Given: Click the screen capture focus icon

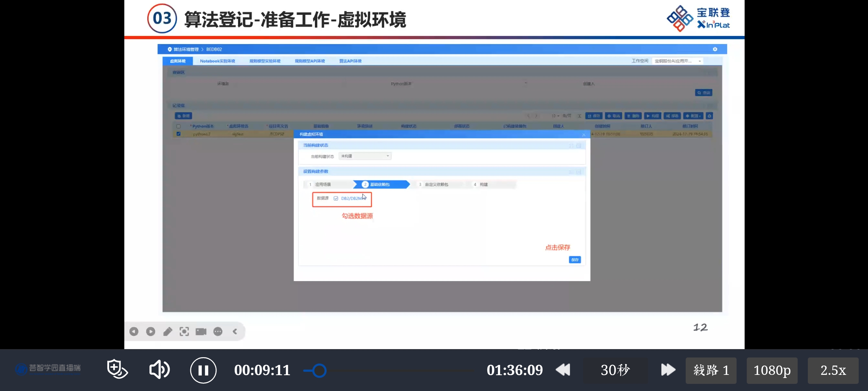Looking at the screenshot, I should pyautogui.click(x=184, y=331).
